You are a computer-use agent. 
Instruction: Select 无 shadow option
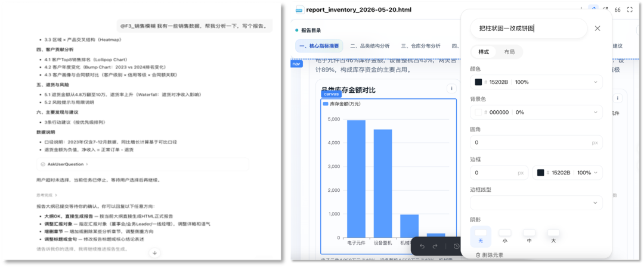480,236
